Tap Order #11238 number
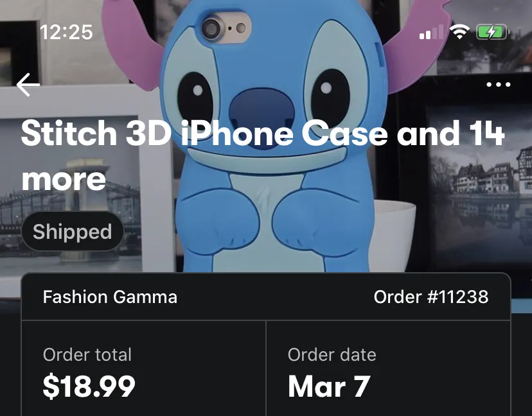The width and height of the screenshot is (532, 416). pos(431,297)
